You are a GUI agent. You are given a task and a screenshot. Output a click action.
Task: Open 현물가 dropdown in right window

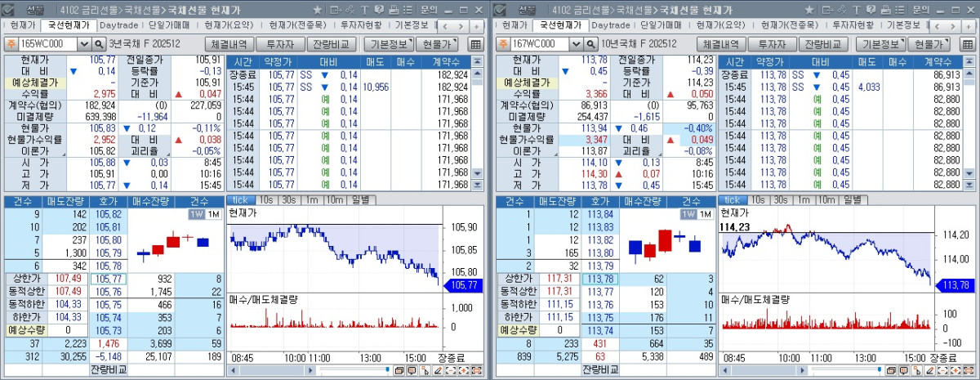929,44
